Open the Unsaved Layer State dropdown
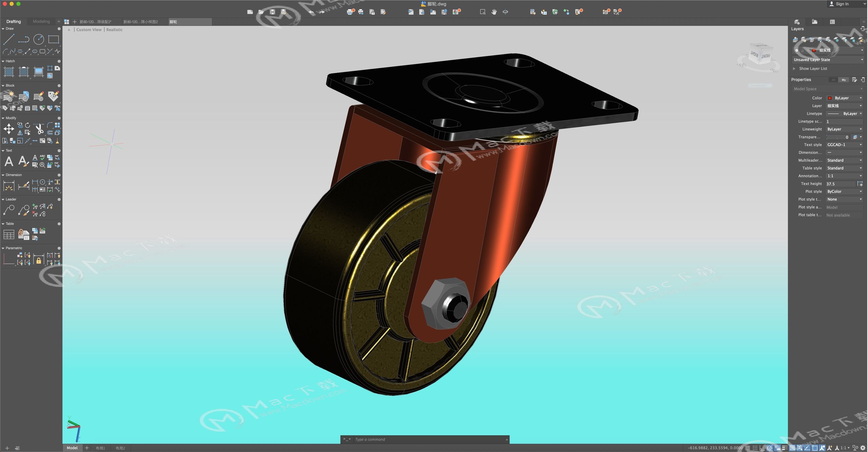This screenshot has width=868, height=452. 828,60
